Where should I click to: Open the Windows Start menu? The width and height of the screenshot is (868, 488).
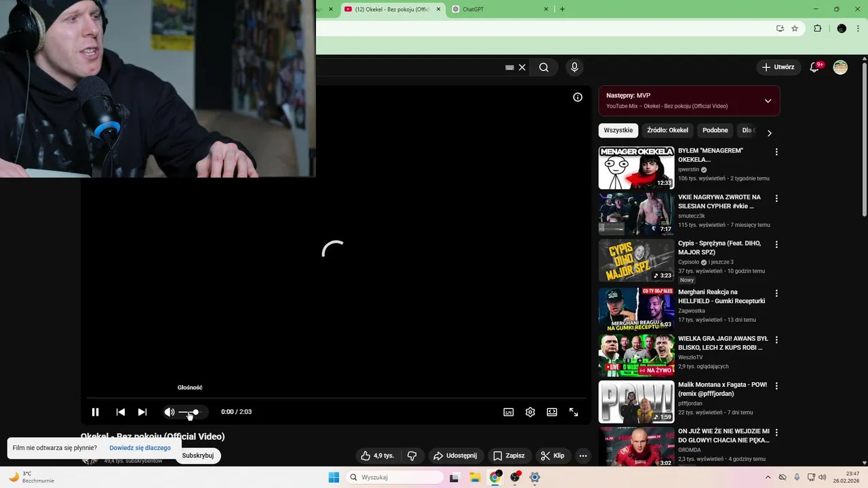coord(334,477)
